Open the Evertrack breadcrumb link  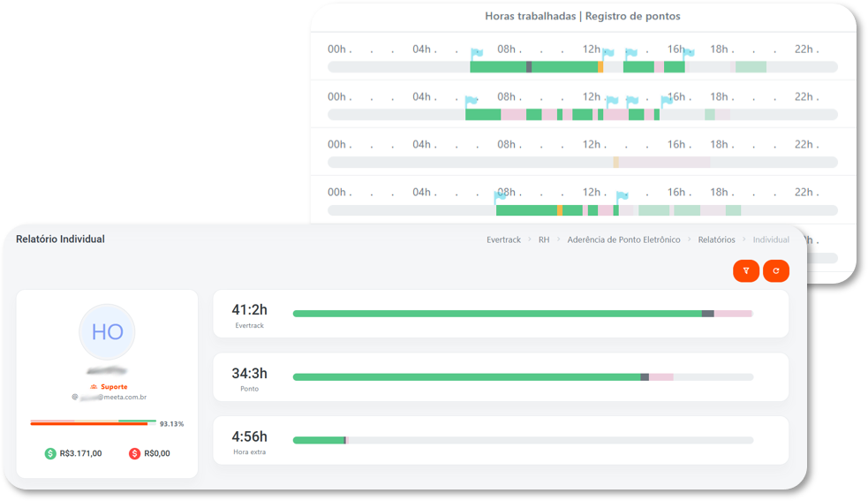[x=503, y=239]
